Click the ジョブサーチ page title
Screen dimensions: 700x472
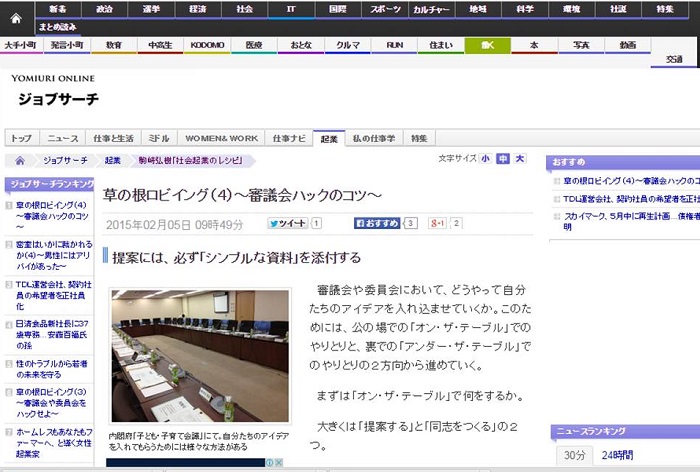tap(58, 99)
